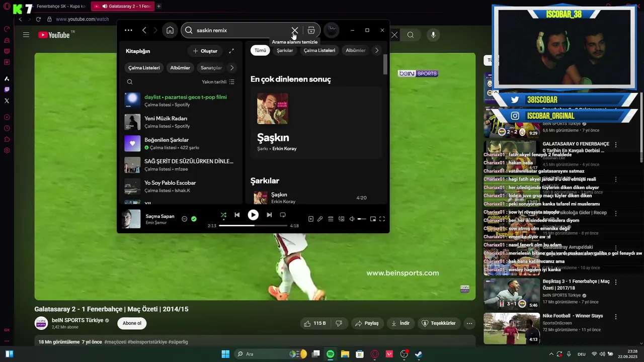
Task: Open the daylist pazartesi gece playlist
Action: 181,101
